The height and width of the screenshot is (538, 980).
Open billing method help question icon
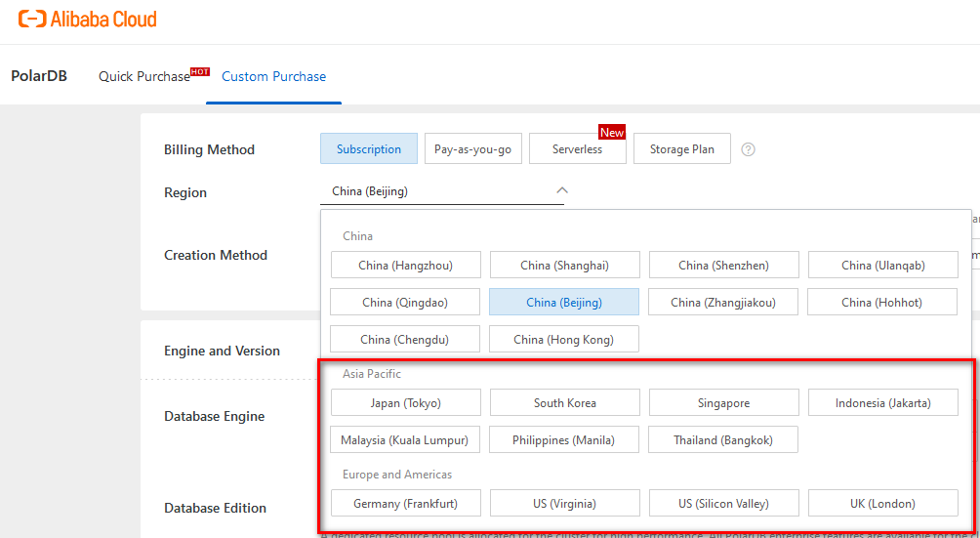point(748,149)
